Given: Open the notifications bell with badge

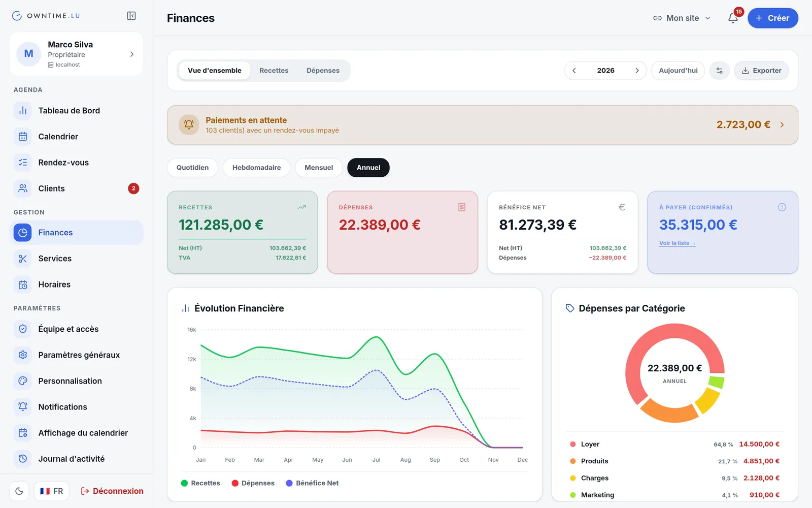Looking at the screenshot, I should click(x=733, y=18).
